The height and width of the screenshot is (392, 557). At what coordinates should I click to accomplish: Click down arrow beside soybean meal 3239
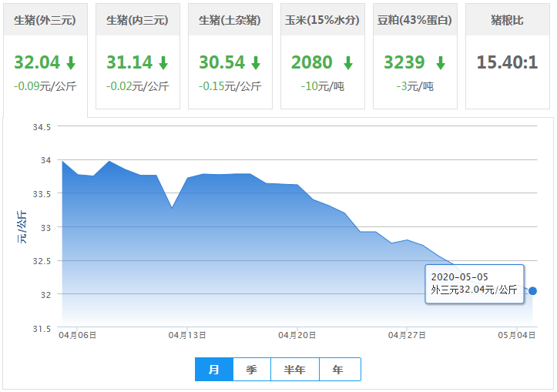pyautogui.click(x=441, y=62)
